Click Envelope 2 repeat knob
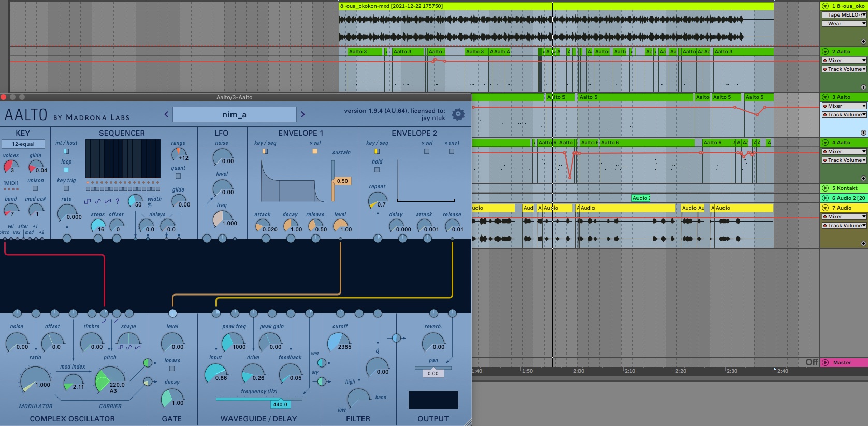 378,201
